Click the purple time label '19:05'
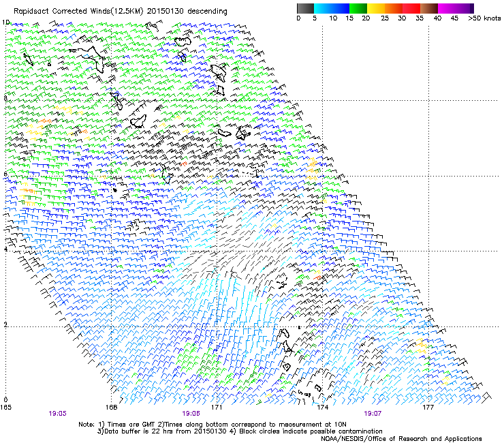 [x=57, y=414]
